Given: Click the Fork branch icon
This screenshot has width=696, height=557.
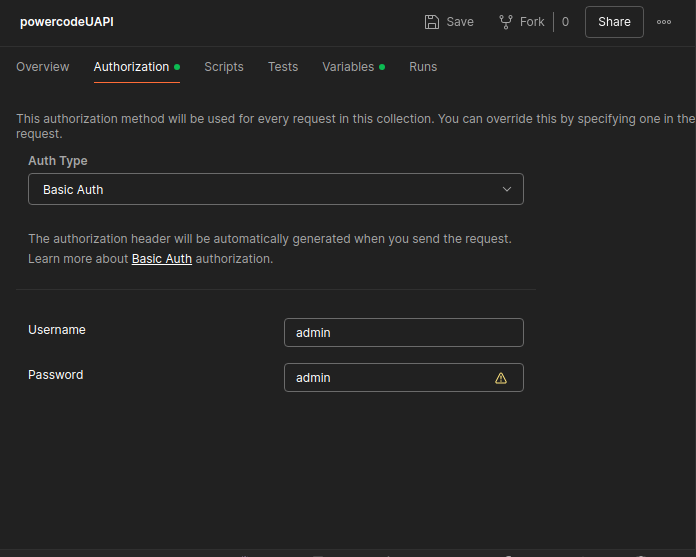Looking at the screenshot, I should (x=506, y=22).
